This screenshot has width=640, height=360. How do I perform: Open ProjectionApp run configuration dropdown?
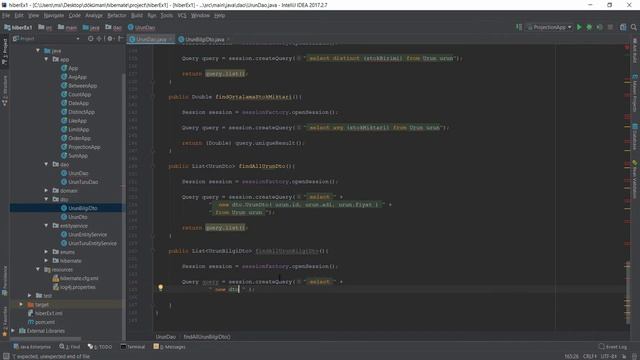pos(549,27)
